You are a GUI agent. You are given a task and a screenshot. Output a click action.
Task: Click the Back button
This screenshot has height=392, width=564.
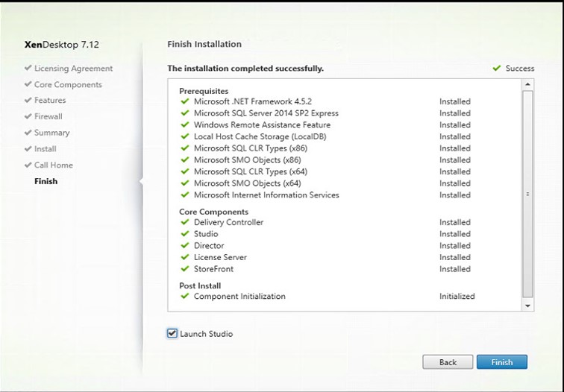tap(448, 362)
